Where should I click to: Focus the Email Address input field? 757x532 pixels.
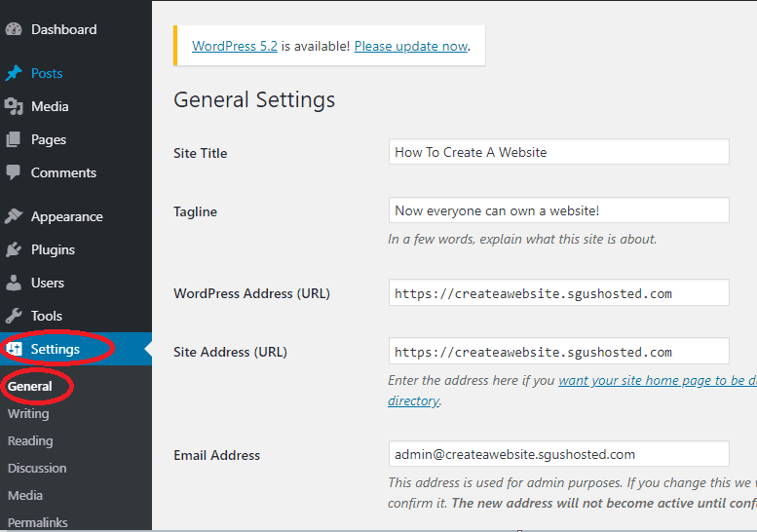click(558, 454)
